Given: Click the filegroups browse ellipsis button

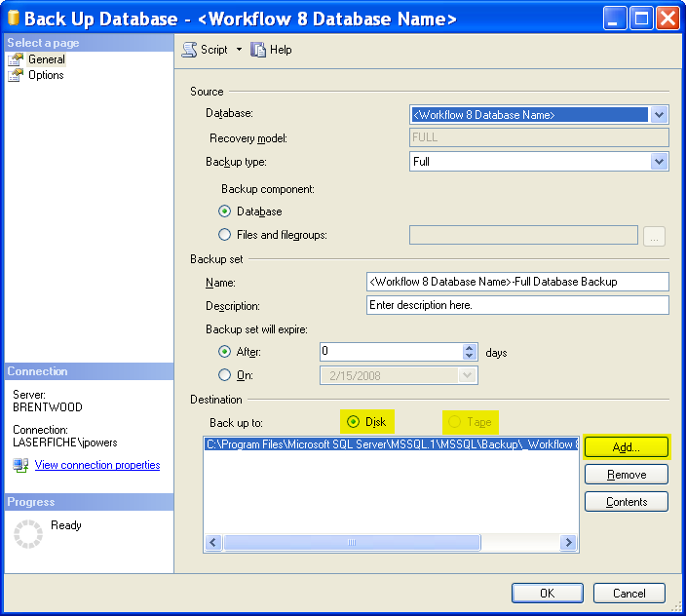Looking at the screenshot, I should [x=654, y=236].
